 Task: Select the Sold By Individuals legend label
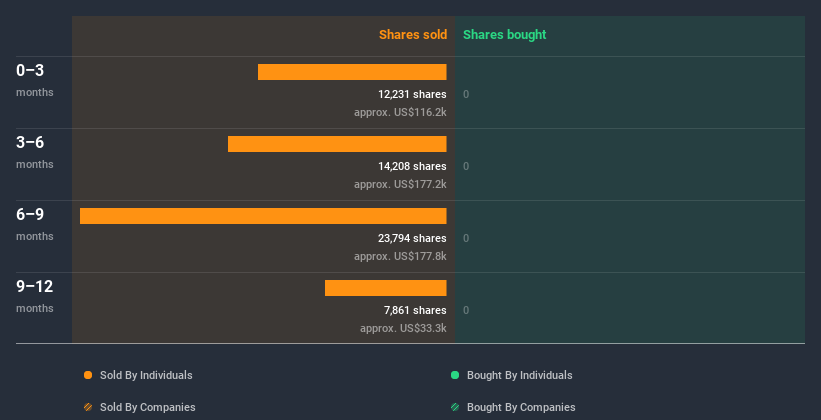[146, 375]
